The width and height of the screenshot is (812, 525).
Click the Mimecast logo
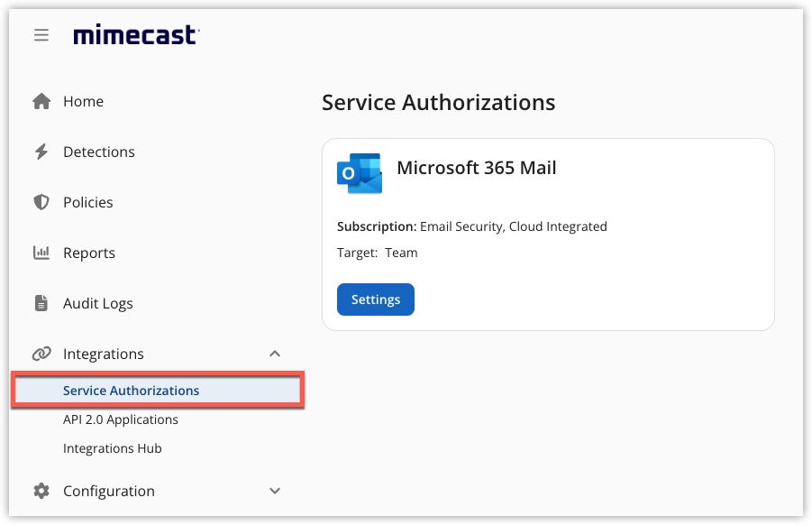coord(136,35)
